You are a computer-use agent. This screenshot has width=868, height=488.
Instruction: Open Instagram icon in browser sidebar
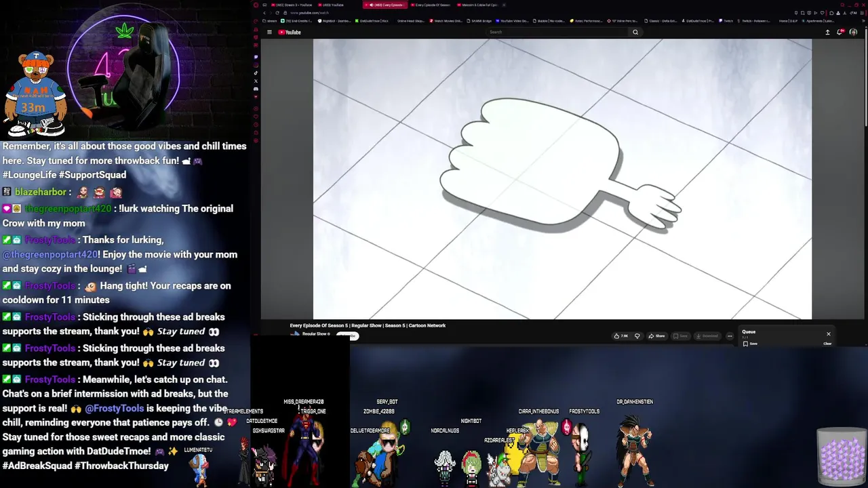pos(256,64)
